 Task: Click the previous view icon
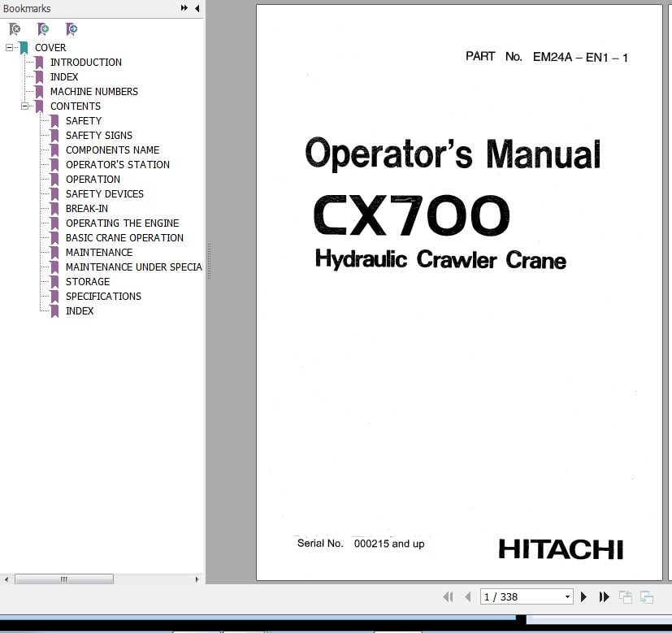626,597
